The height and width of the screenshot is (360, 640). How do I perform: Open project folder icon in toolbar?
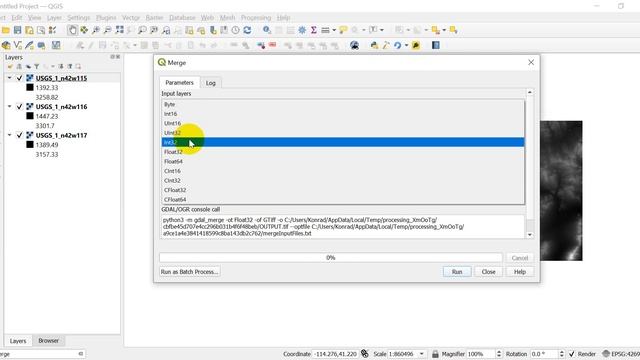[6, 30]
